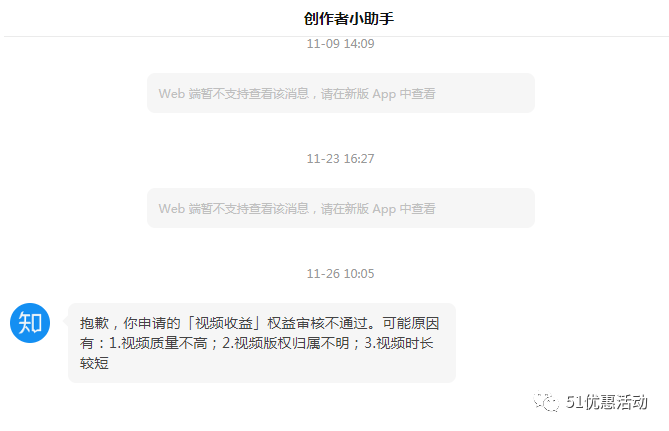Click the reason 1.视频质量不高 in the message
This screenshot has height=431, width=669.
coord(158,343)
